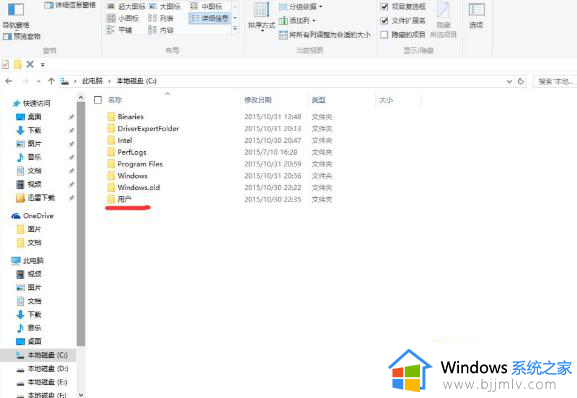Switch layout to Tiles (平铺)
577x398 pixels.
point(119,30)
